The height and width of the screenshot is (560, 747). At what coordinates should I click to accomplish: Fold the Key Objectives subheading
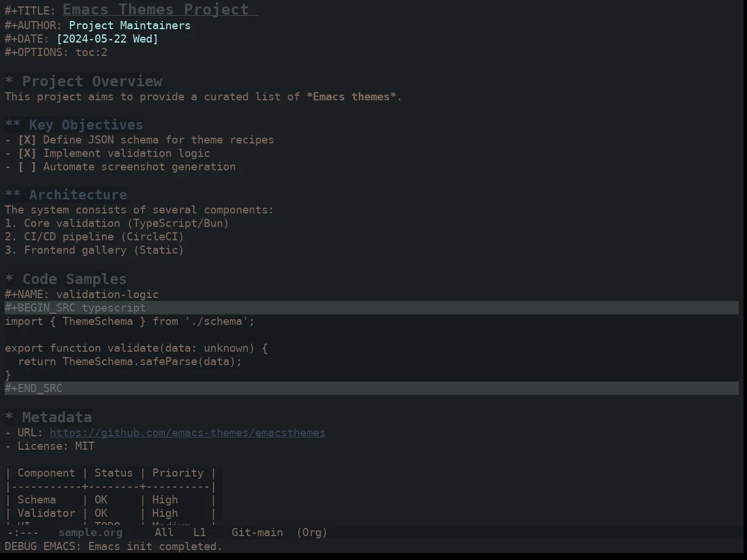coord(13,125)
